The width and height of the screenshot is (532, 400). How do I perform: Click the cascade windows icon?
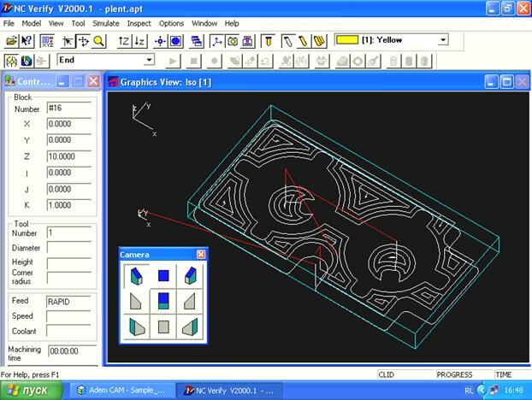click(x=197, y=41)
